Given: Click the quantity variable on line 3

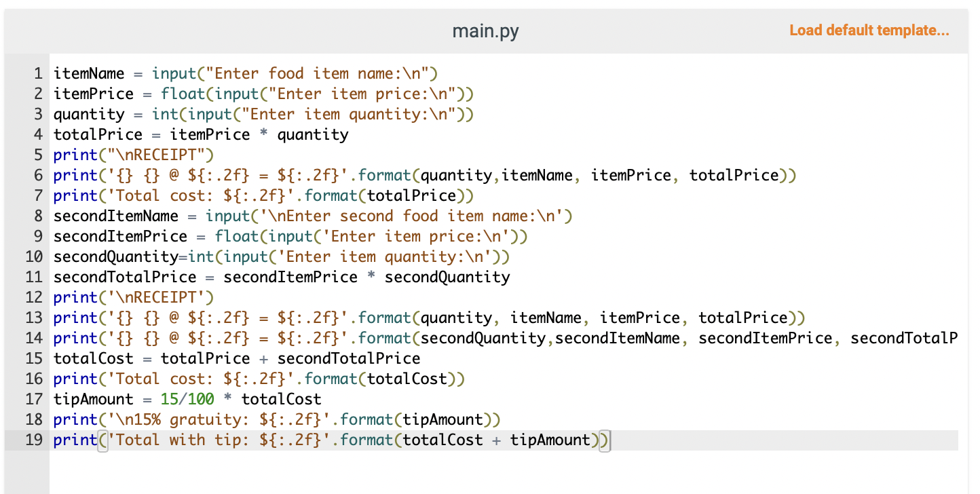Looking at the screenshot, I should coord(89,114).
